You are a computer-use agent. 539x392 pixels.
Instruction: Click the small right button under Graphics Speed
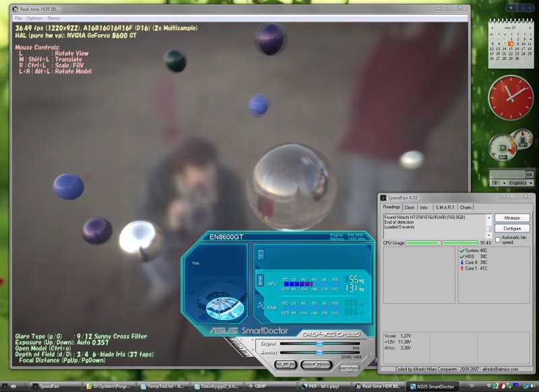click(x=348, y=368)
